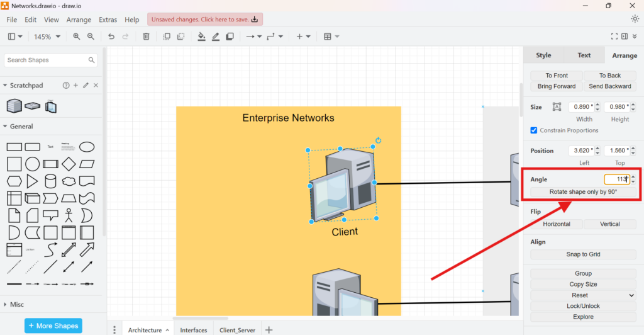This screenshot has height=335, width=644.
Task: Click the More Shapes button
Action: [53, 326]
